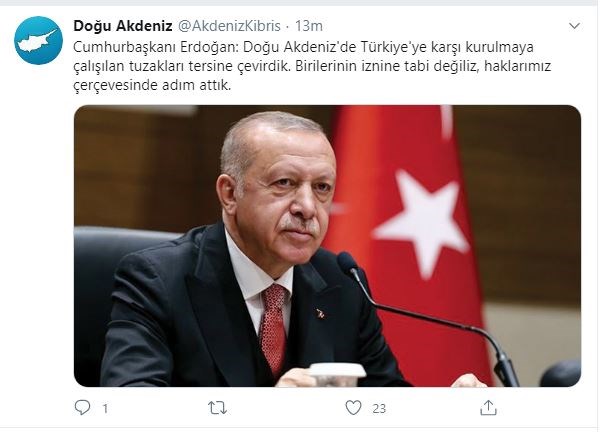Click the paper cup at photo bottom
This screenshot has height=432, width=604.
337,374
